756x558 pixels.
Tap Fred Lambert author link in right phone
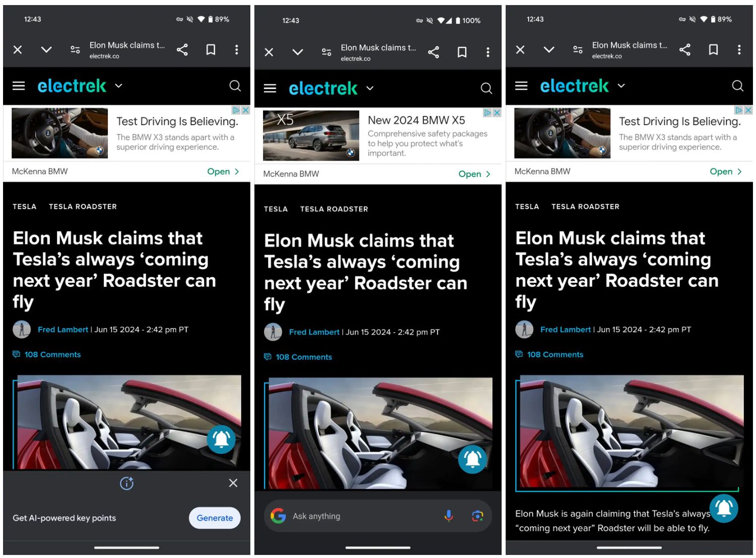pyautogui.click(x=565, y=330)
